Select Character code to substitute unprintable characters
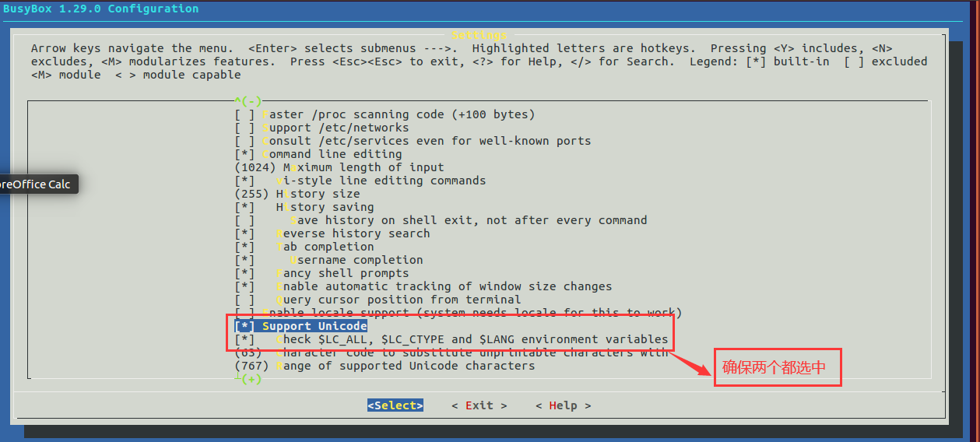Screen dimensions: 980x442 pos(451,353)
